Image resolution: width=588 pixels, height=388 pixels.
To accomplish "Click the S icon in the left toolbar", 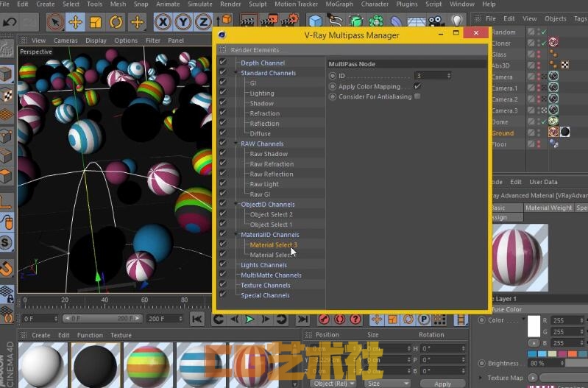I will click(7, 242).
